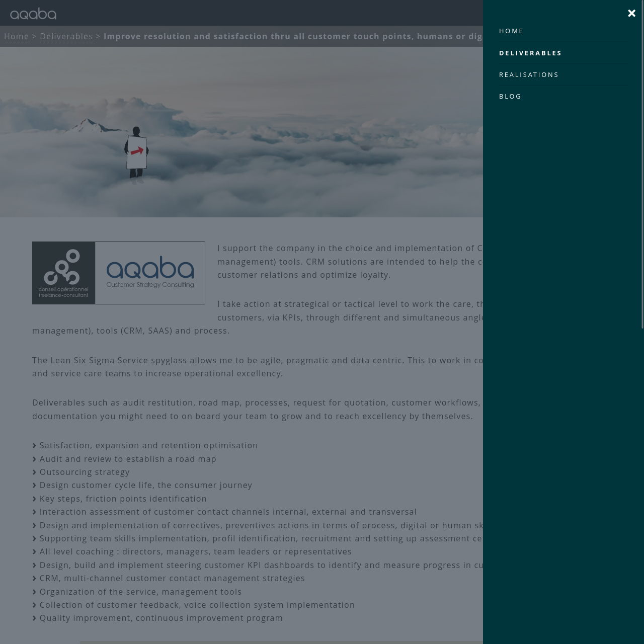Click 'Key steps, friction points identification' line
Image resolution: width=644 pixels, height=644 pixels.
pos(123,499)
